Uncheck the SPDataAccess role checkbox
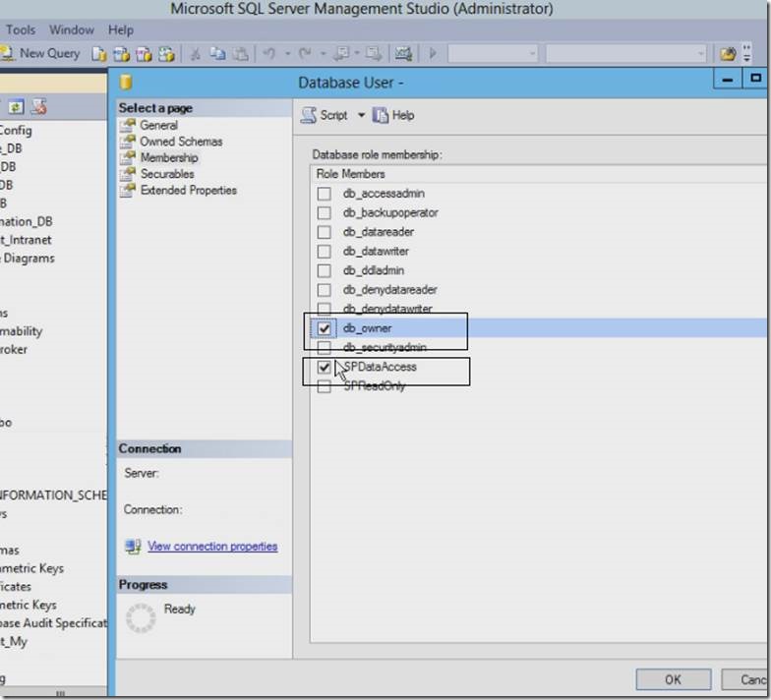771x700 pixels. pos(325,367)
